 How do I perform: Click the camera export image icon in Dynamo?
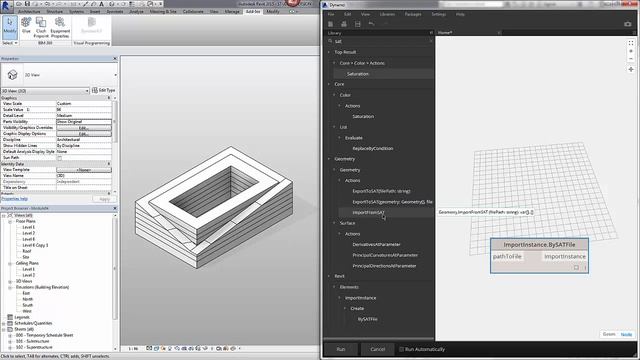tap(628, 24)
